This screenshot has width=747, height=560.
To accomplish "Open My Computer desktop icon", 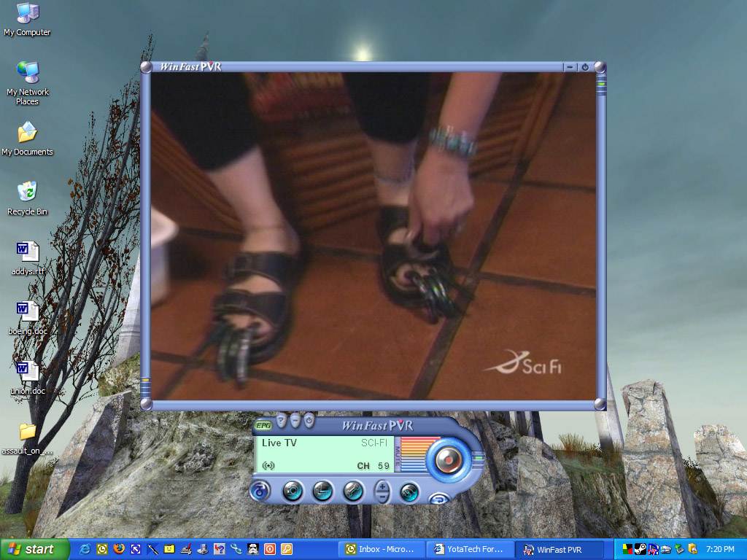I will coord(27,19).
